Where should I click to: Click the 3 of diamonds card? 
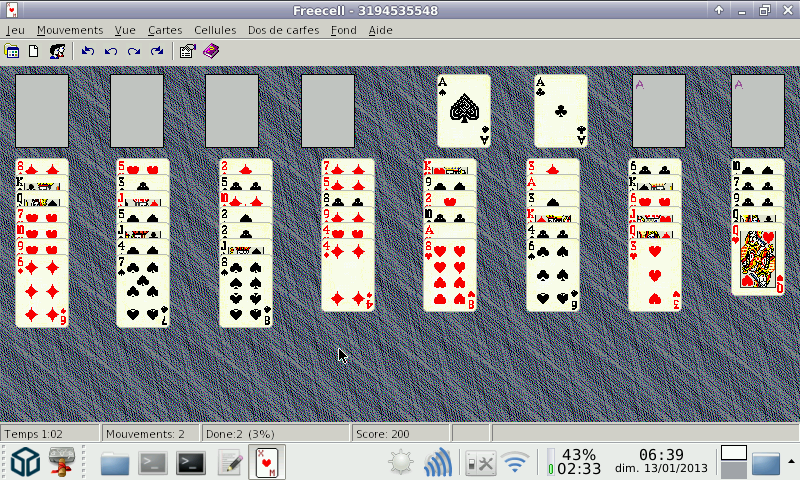point(553,167)
